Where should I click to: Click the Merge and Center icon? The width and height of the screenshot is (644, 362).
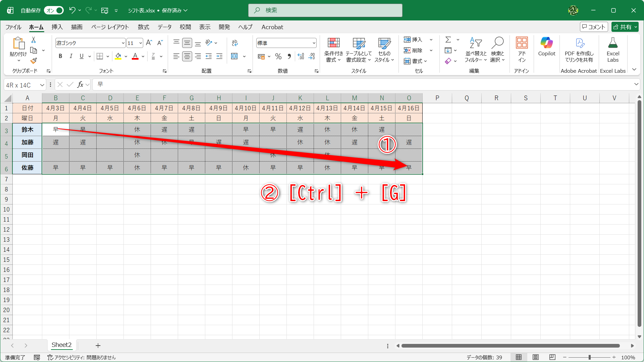[x=234, y=56]
